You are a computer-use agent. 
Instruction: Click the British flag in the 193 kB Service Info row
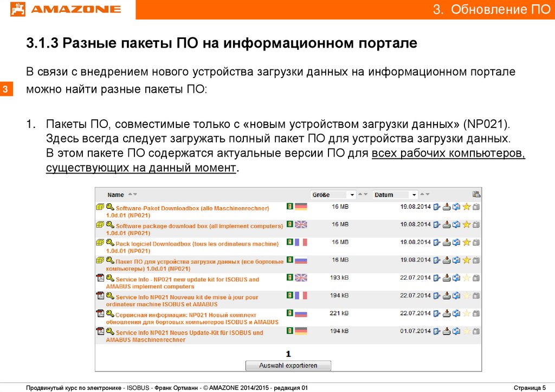tap(301, 278)
